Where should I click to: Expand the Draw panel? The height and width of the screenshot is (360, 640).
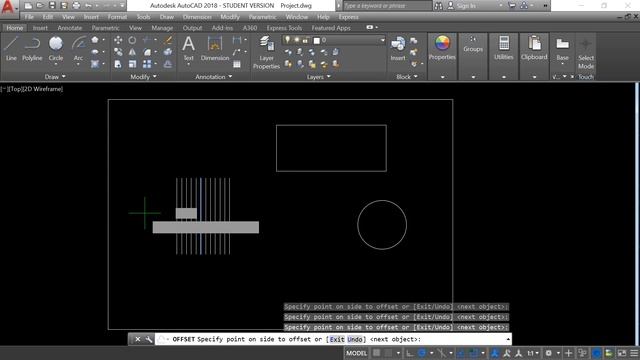point(55,77)
